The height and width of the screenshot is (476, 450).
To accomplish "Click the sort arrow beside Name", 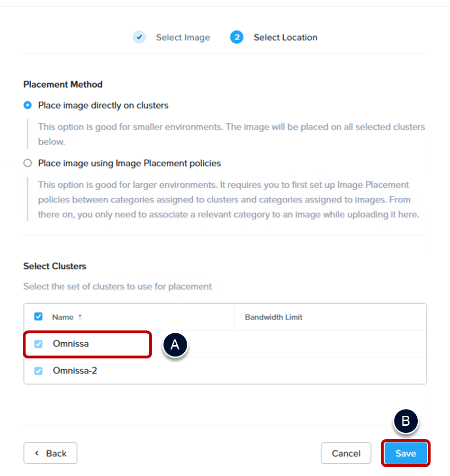I will (x=80, y=317).
